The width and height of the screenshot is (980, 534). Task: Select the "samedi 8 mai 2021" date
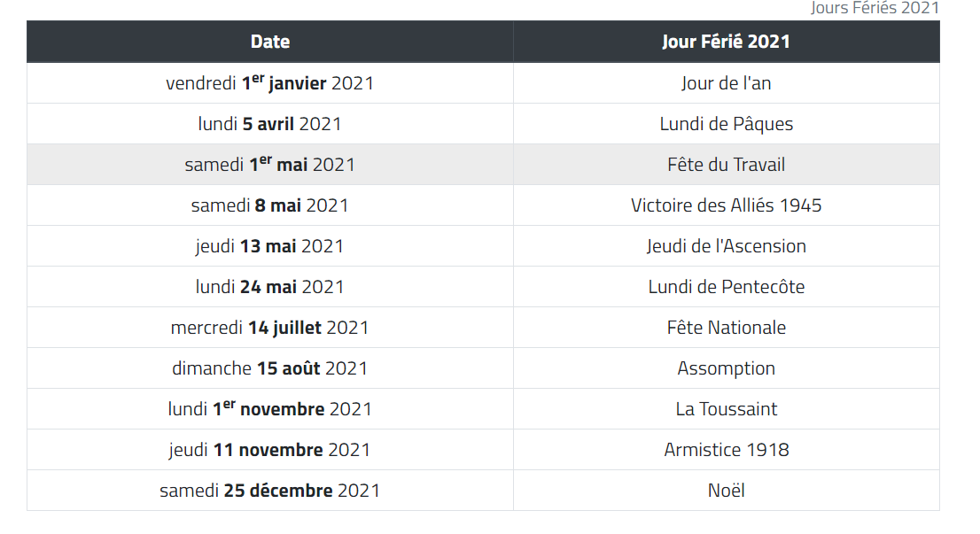click(x=270, y=205)
